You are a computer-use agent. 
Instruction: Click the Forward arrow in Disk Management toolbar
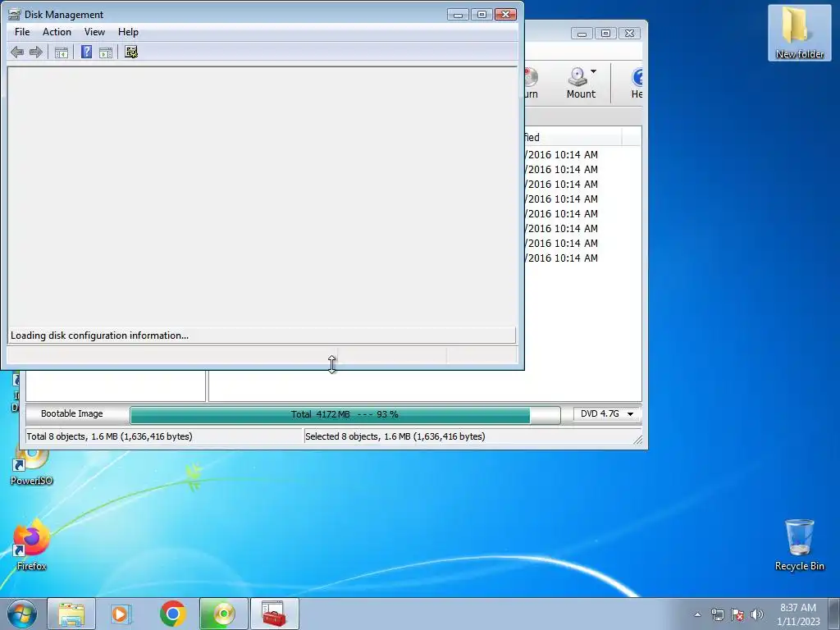coord(36,52)
